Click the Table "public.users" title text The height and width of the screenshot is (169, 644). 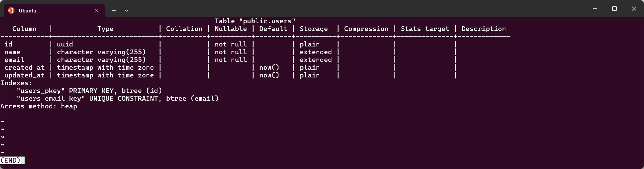(x=255, y=21)
